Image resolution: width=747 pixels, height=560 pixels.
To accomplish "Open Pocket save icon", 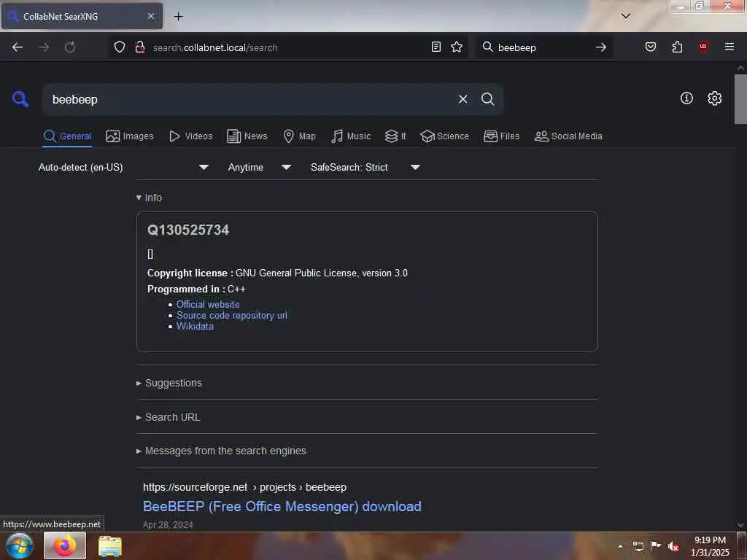I will [650, 47].
